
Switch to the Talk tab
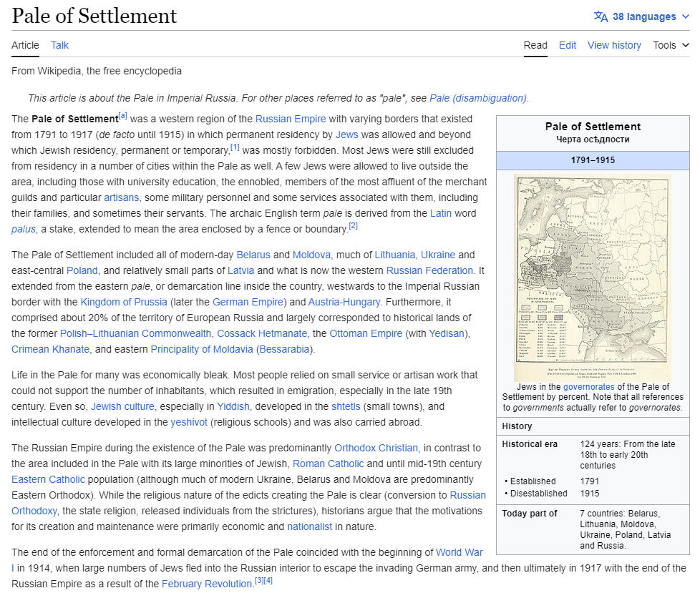coord(59,45)
